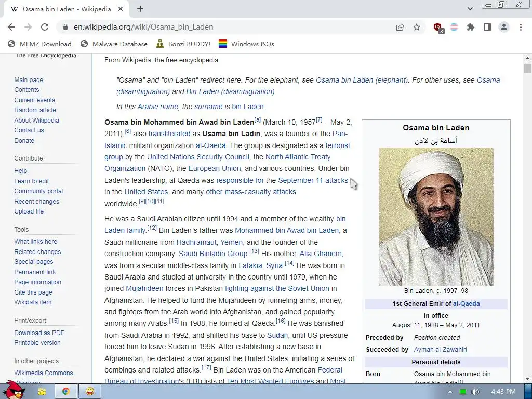Open the Donate link
Viewport: 532px width, 399px height.
coord(24,140)
